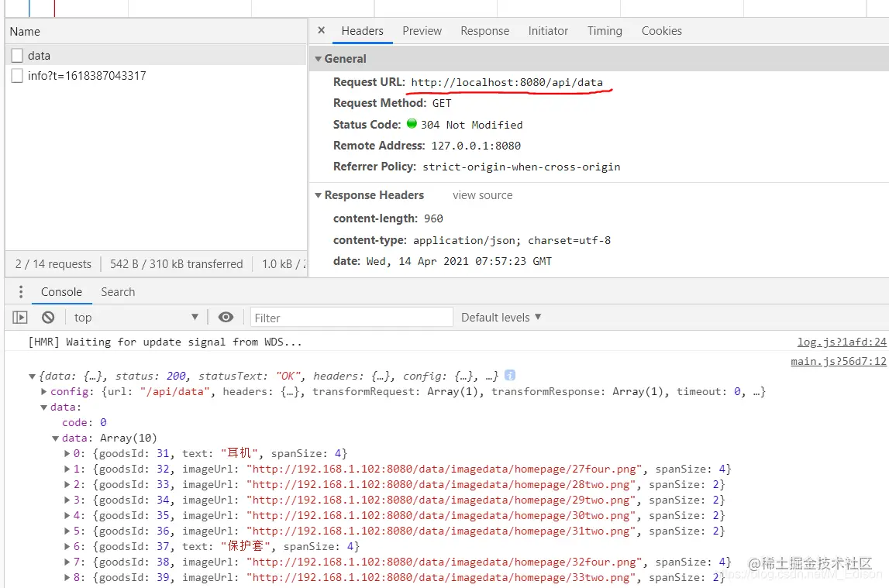Expand array item 0 with goodsId 31
889x588 pixels.
pyautogui.click(x=67, y=453)
